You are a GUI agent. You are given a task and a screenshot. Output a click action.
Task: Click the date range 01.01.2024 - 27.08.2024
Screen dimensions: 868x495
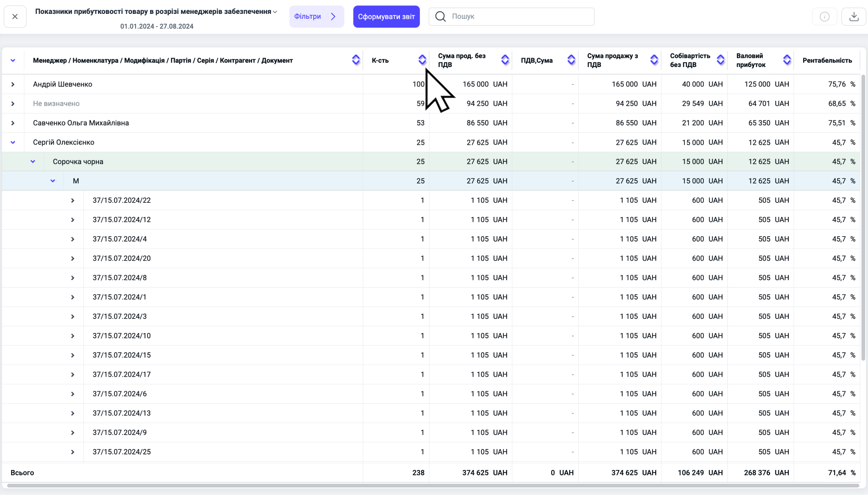(x=156, y=26)
